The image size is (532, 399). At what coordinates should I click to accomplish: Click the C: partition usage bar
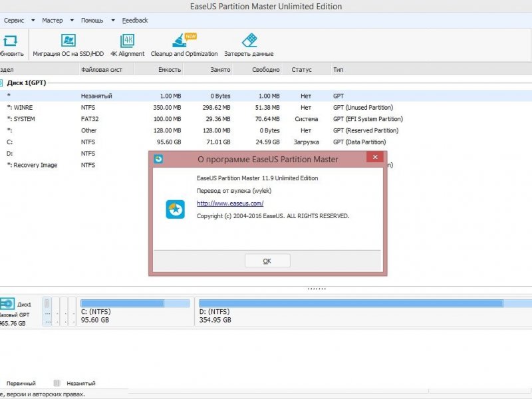click(136, 303)
